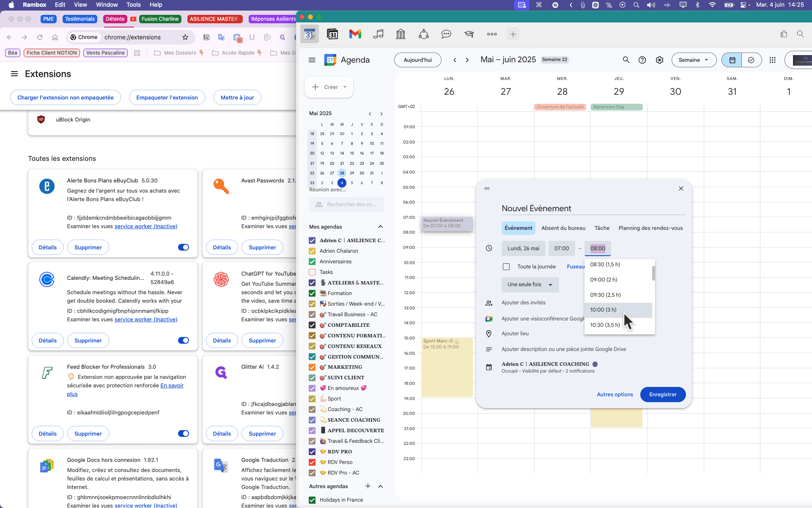812x508 pixels.
Task: Go to next week arrow
Action: click(467, 60)
